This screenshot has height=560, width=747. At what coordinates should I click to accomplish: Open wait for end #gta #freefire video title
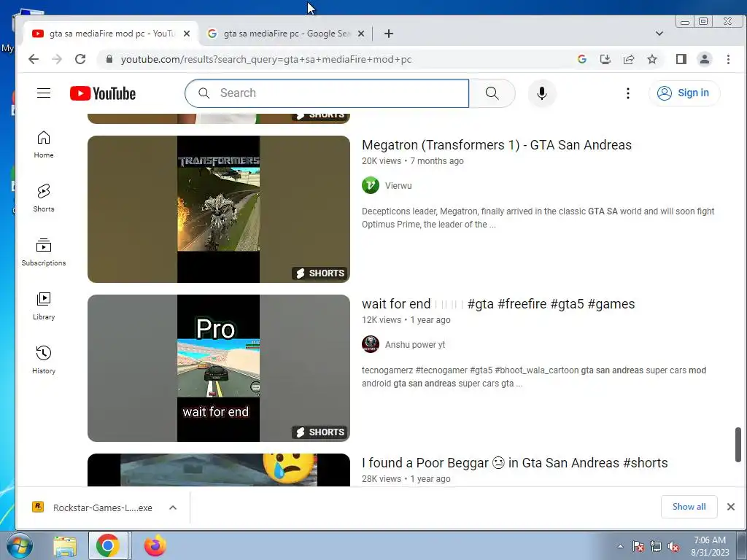498,304
